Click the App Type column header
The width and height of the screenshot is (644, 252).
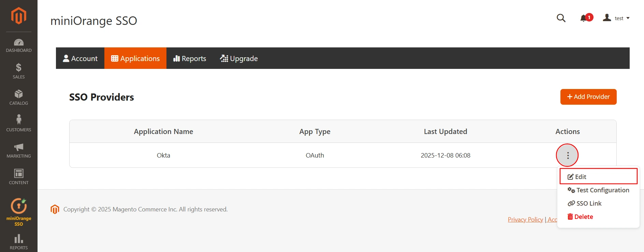click(x=315, y=132)
